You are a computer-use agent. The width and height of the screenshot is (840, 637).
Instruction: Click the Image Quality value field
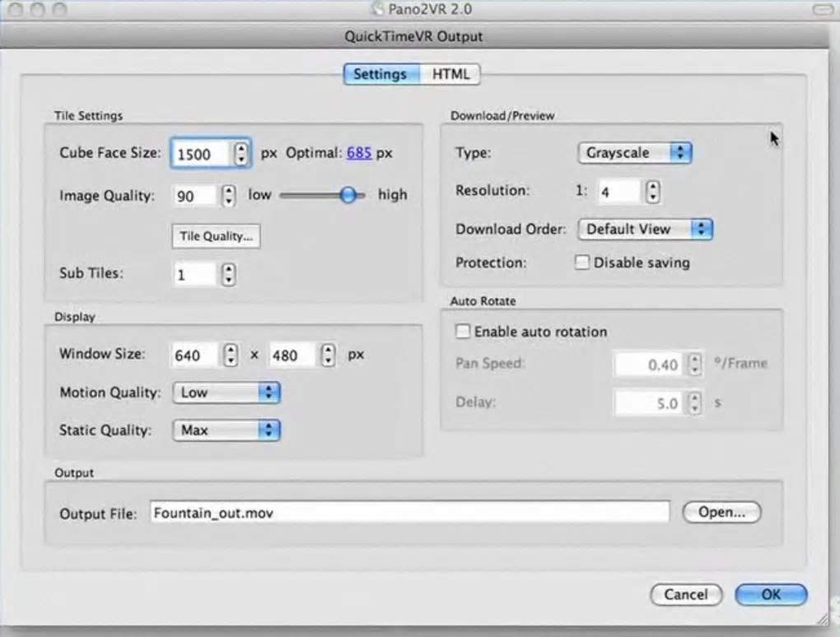(195, 196)
